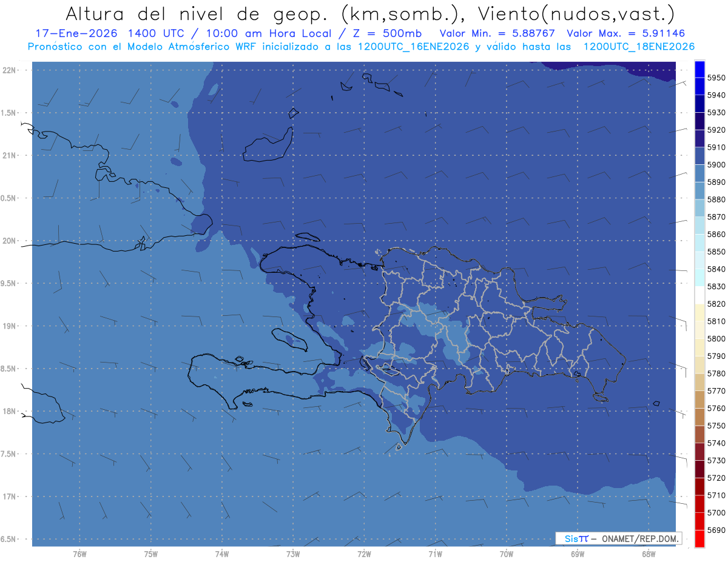Click the '19N' latitude label
The image size is (728, 562).
[10, 326]
